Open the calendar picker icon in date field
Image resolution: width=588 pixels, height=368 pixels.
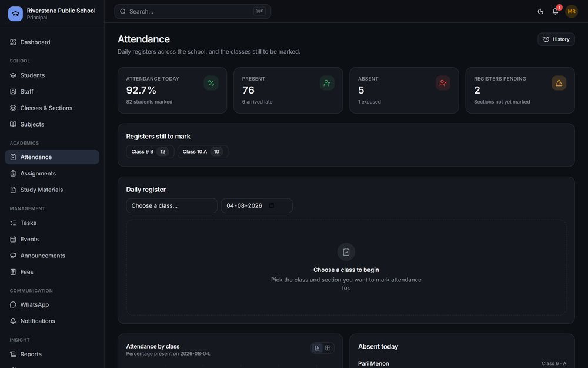click(x=272, y=205)
